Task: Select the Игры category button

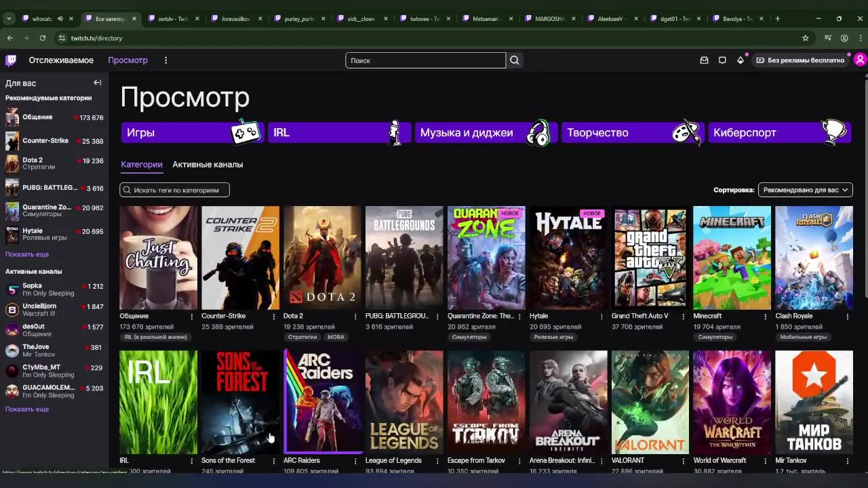Action: click(x=192, y=133)
